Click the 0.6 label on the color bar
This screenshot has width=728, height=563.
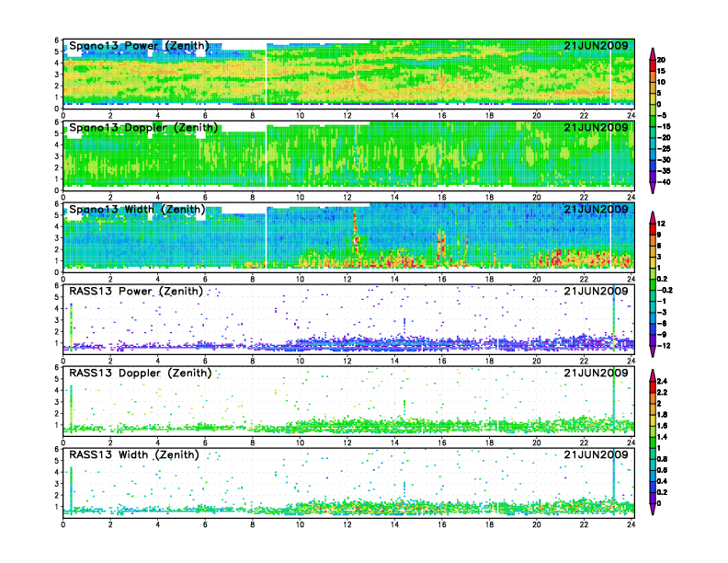tap(662, 471)
